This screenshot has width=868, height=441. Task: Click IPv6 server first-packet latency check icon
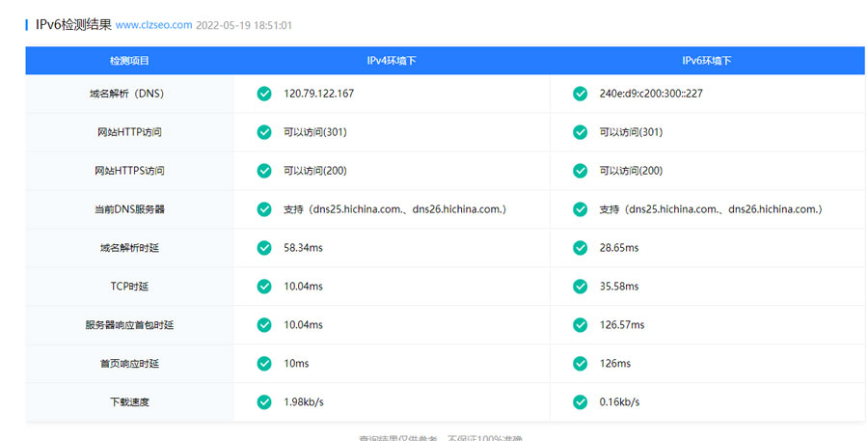pyautogui.click(x=581, y=325)
